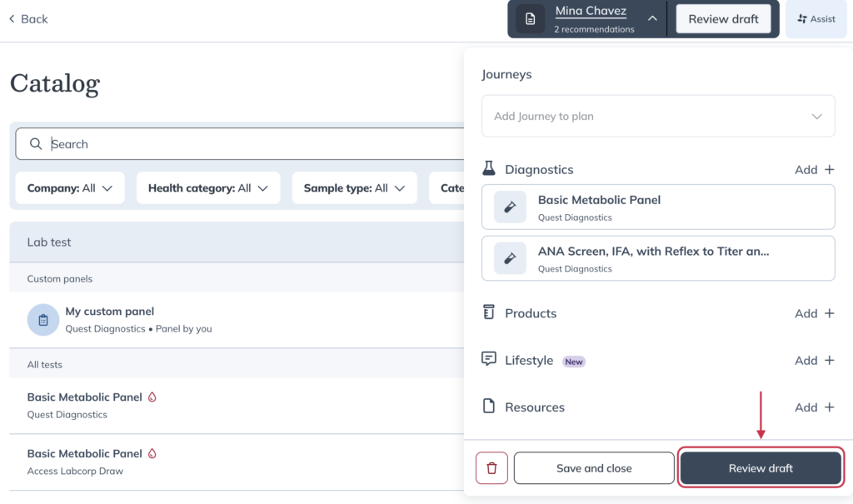This screenshot has height=504, width=853.
Task: Click the My custom panel clipboard icon
Action: [43, 320]
